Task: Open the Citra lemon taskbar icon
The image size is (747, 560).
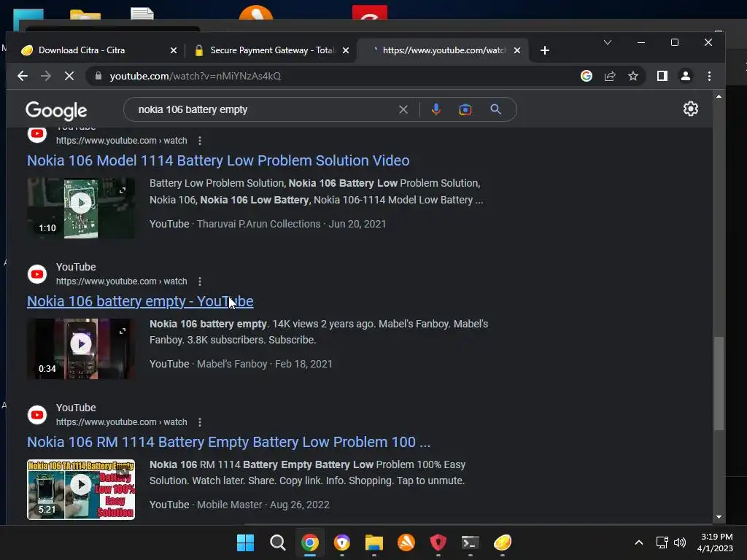Action: (x=503, y=542)
